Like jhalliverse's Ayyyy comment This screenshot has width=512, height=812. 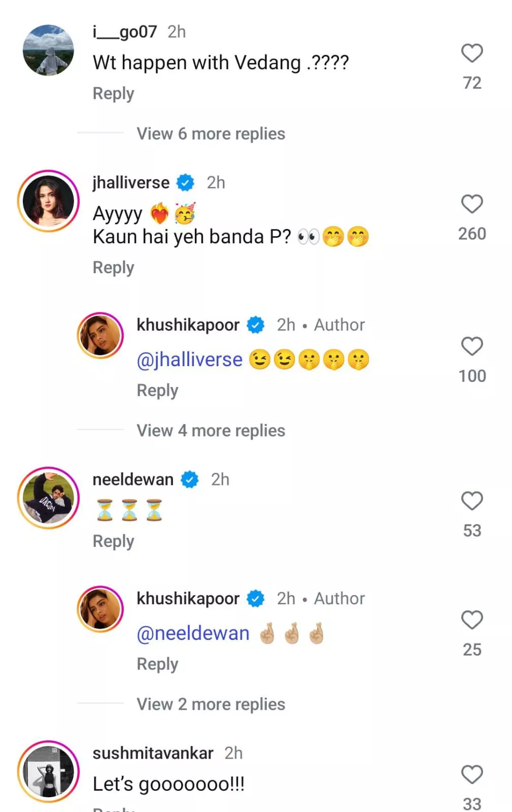[x=471, y=204]
